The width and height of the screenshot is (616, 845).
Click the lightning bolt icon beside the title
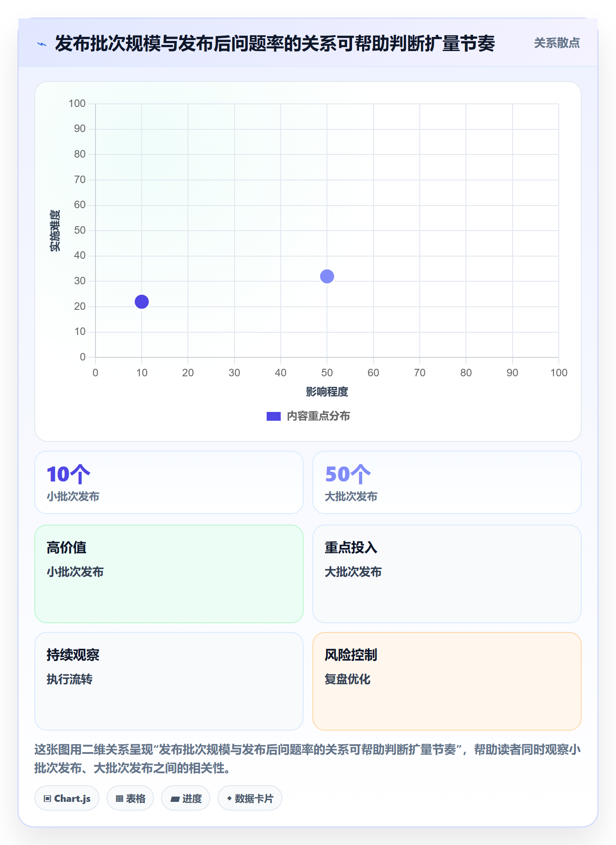tap(42, 44)
